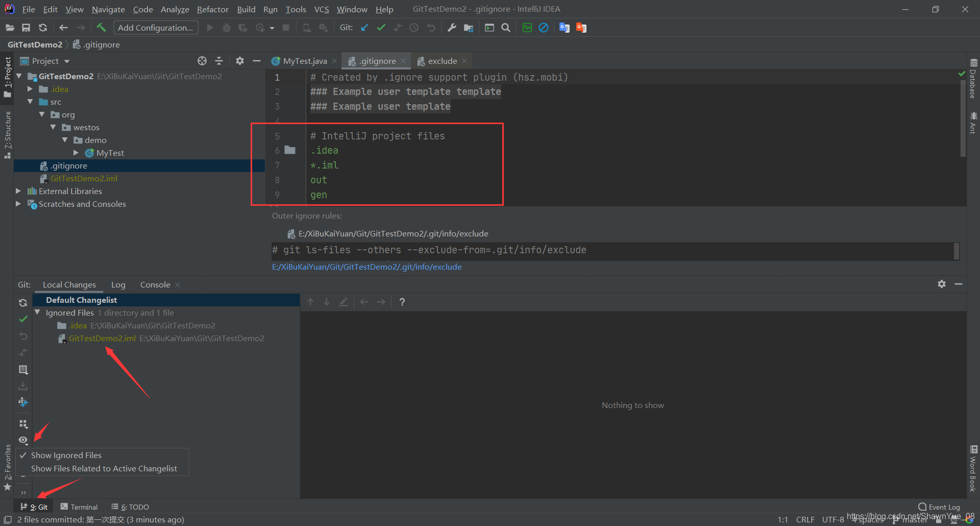Open the Terminal tool window button
The image size is (980, 526).
[x=79, y=507]
